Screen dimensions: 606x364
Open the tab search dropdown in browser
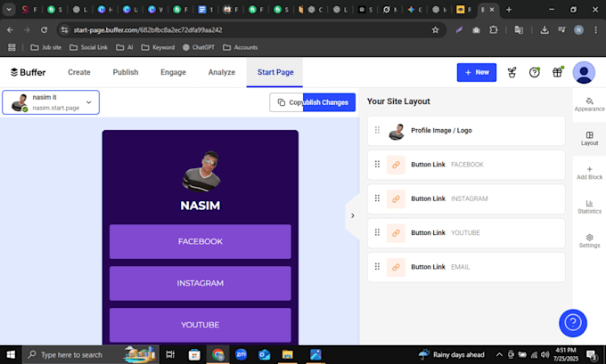coord(9,9)
